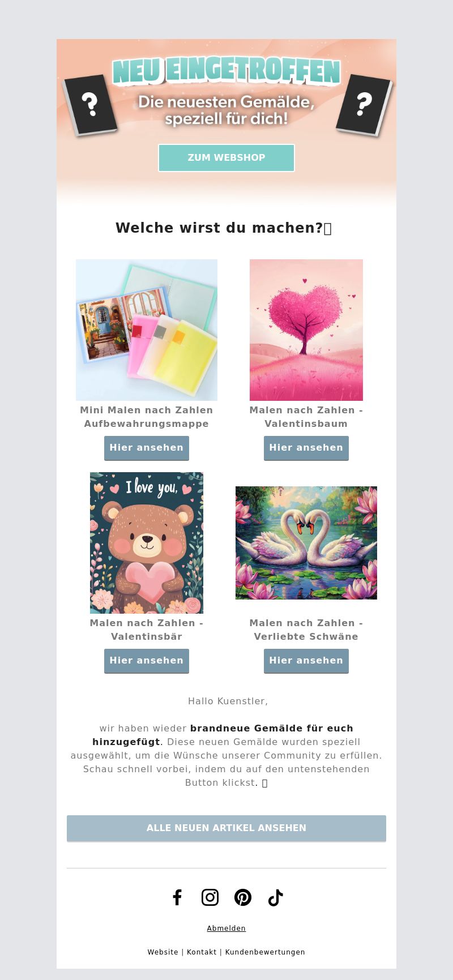
Task: Open the Instagram icon link
Action: coord(210,897)
